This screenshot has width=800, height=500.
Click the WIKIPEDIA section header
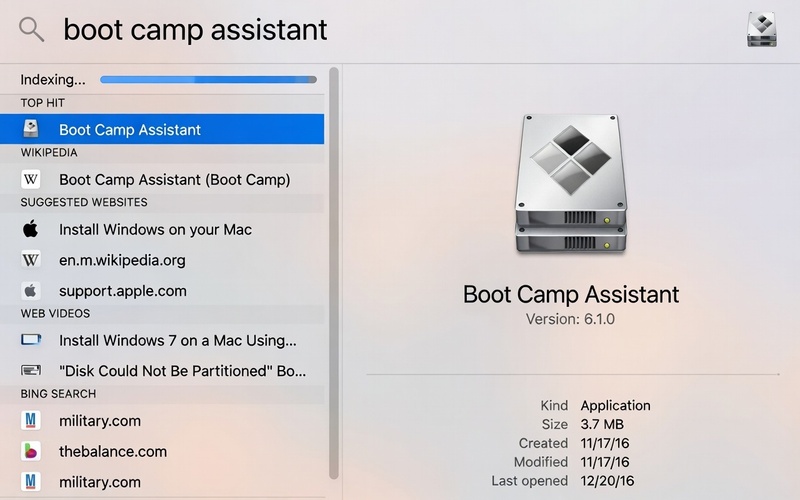pos(49,153)
